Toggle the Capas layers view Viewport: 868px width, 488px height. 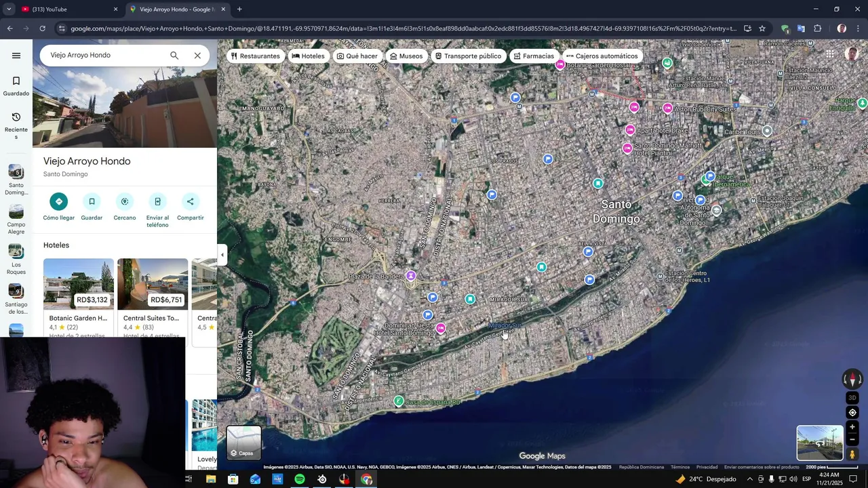click(x=243, y=443)
